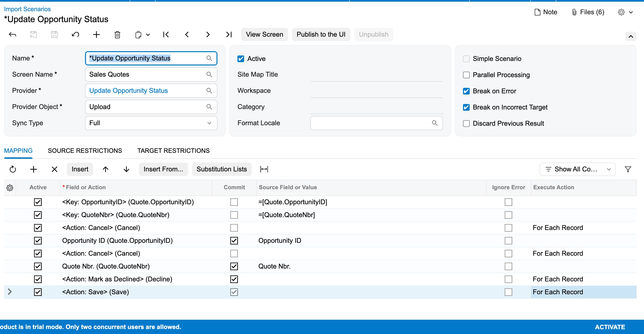Switch to Source Restrictions tab
This screenshot has width=644, height=334.
point(85,151)
